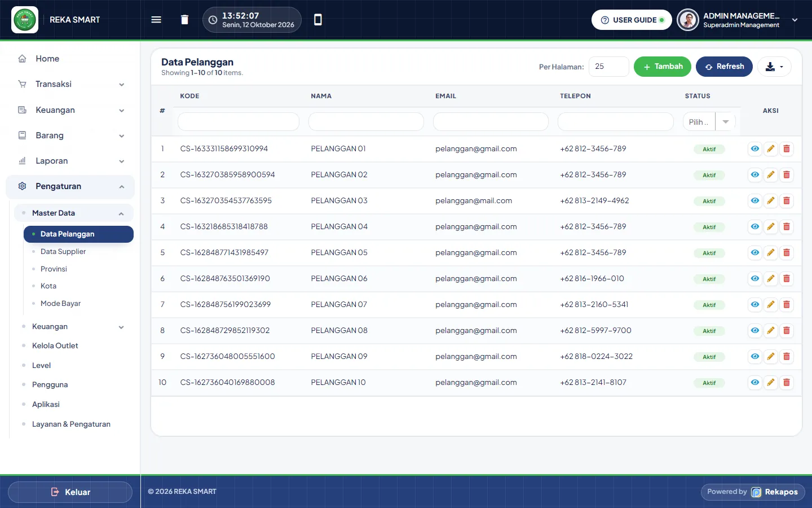Click the Per Halaman input box
Viewport: 812px width, 508px height.
tap(609, 67)
